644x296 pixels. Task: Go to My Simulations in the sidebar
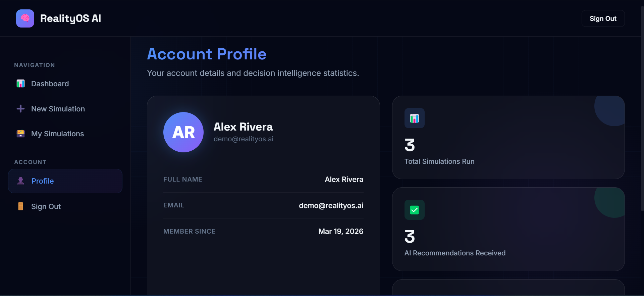click(x=65, y=134)
